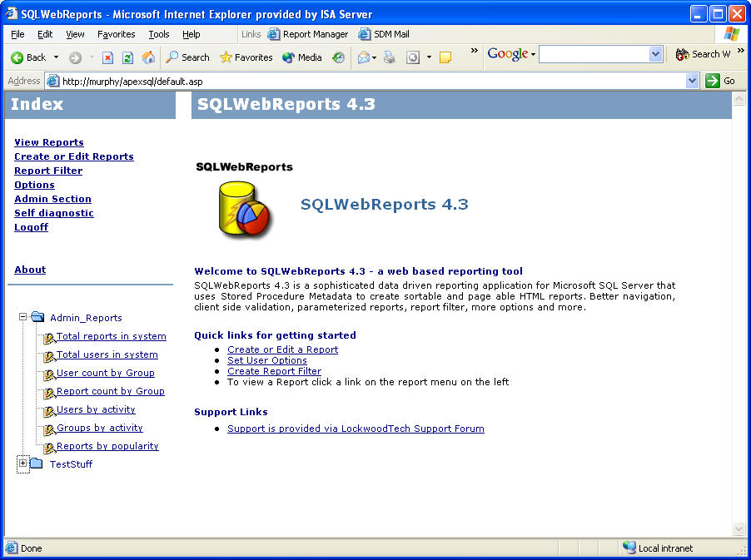Open the SDM Mail links shortcut
The height and width of the screenshot is (560, 751).
[x=384, y=34]
